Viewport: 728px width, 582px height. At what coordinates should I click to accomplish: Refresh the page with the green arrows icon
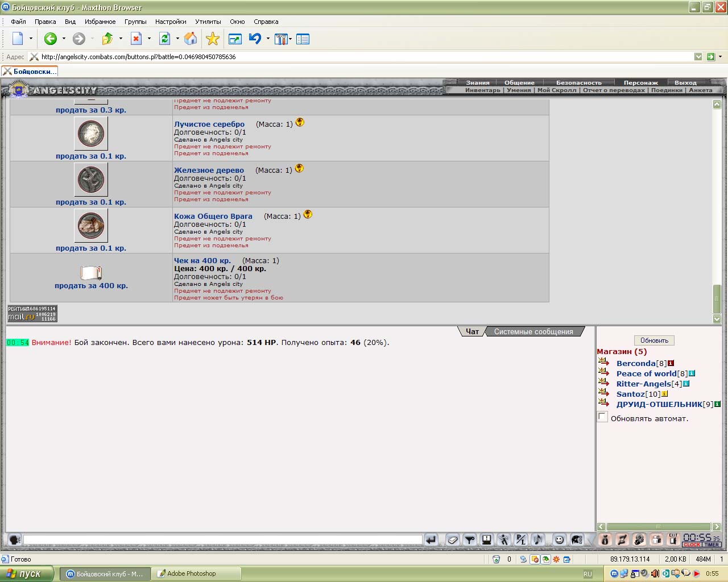tap(164, 39)
